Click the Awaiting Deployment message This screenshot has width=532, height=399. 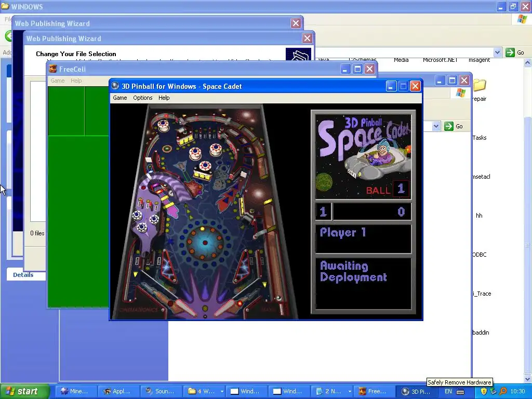tap(353, 271)
